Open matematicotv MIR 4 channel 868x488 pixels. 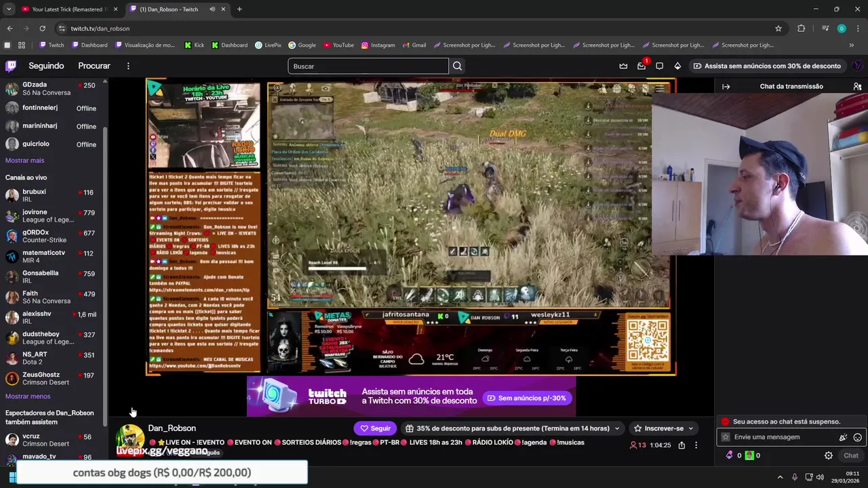point(53,257)
